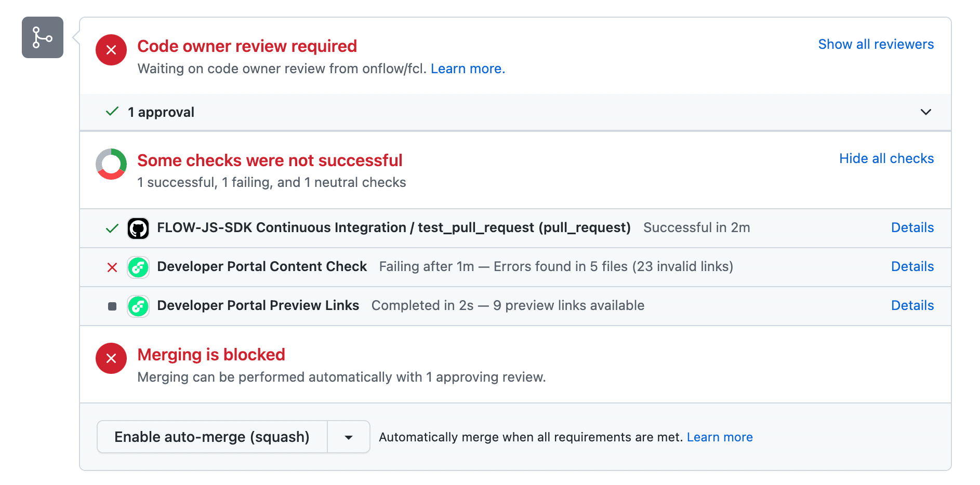Click the red X icon beside Code owner review required
The width and height of the screenshot is (980, 485).
click(111, 50)
